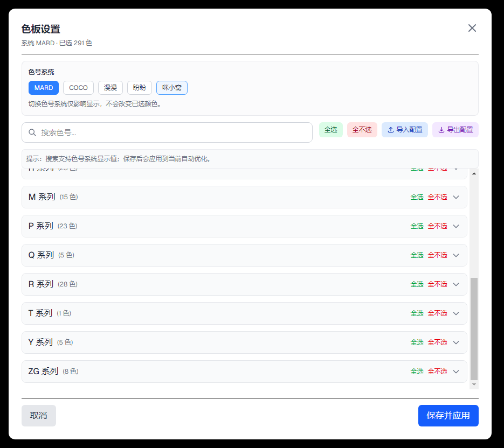Switch to COCO color system

(x=78, y=88)
